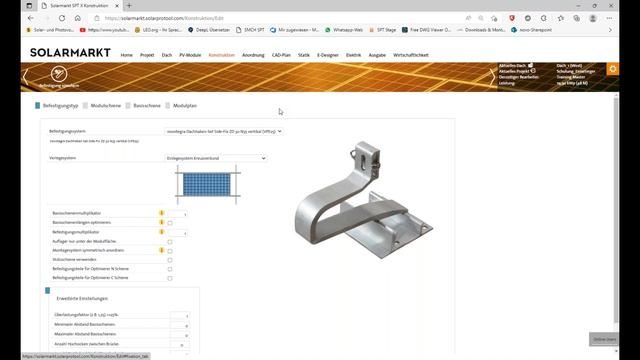Open the browser profile avatar
The width and height of the screenshot is (640, 360).
pyautogui.click(x=593, y=18)
